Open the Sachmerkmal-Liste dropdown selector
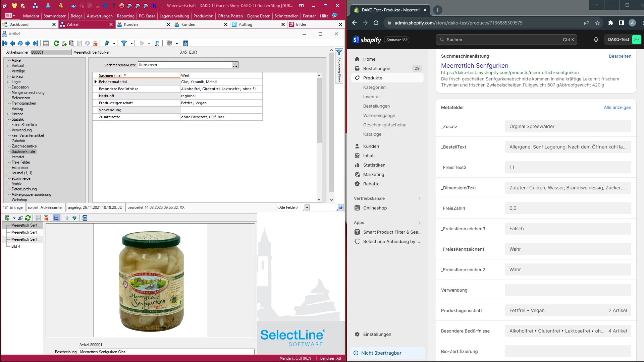 [x=235, y=65]
